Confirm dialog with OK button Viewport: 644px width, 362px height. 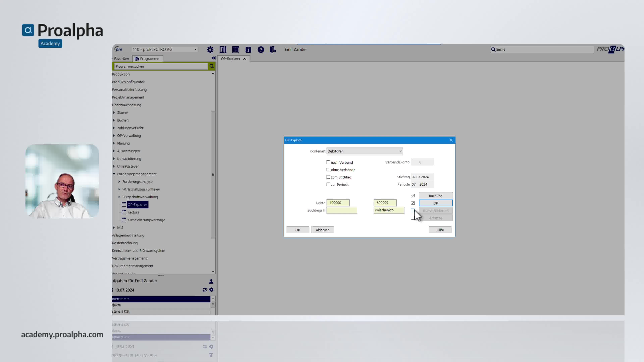coord(298,230)
